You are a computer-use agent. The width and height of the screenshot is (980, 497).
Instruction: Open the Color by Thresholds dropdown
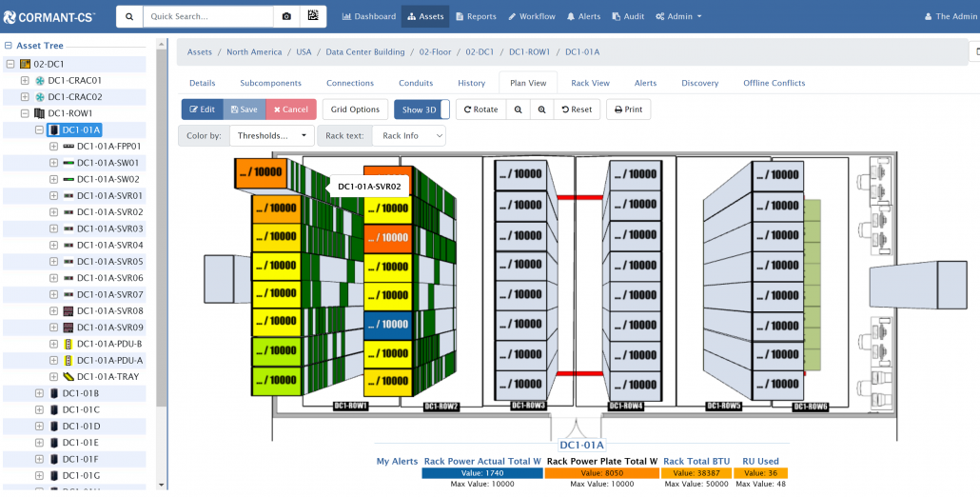(271, 136)
